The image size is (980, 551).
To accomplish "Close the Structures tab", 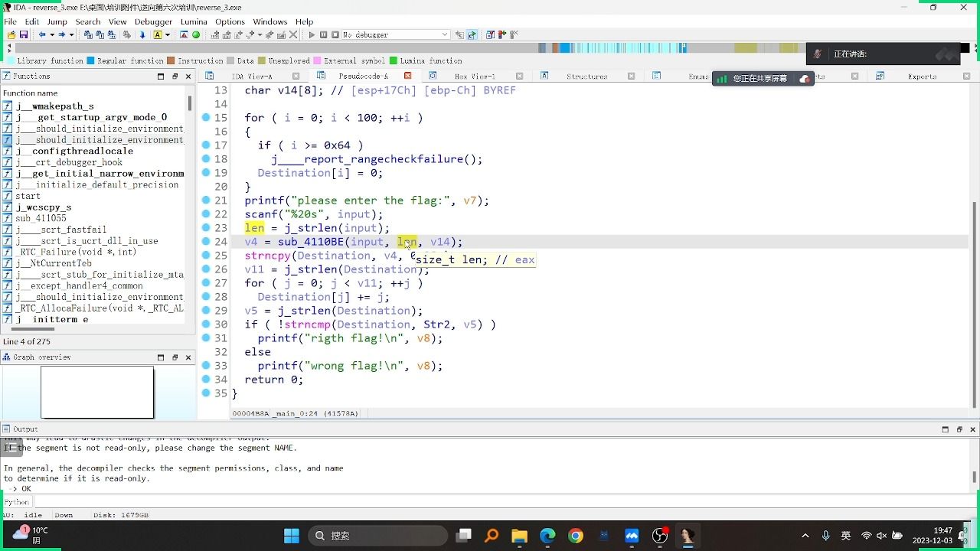I will click(632, 76).
